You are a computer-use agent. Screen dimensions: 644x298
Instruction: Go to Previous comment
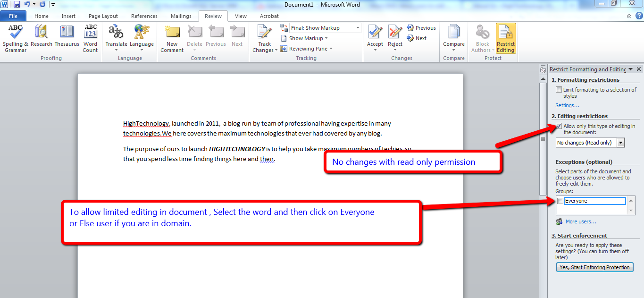pos(216,36)
